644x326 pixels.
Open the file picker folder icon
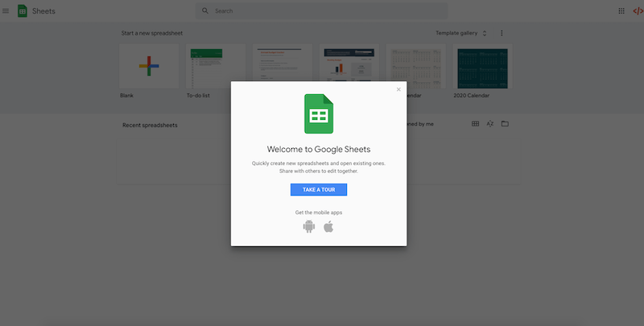pos(505,124)
